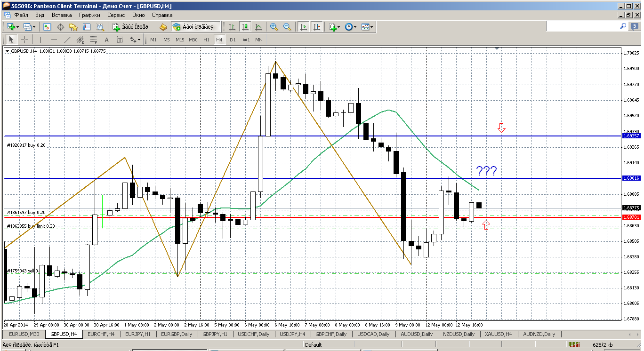Select the horizontal line tool

(54, 40)
